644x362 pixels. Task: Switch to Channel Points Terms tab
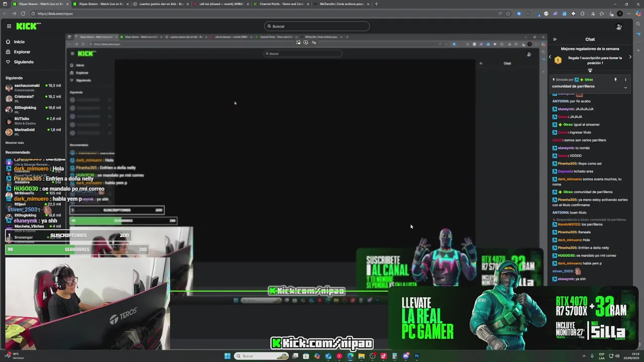click(x=281, y=4)
